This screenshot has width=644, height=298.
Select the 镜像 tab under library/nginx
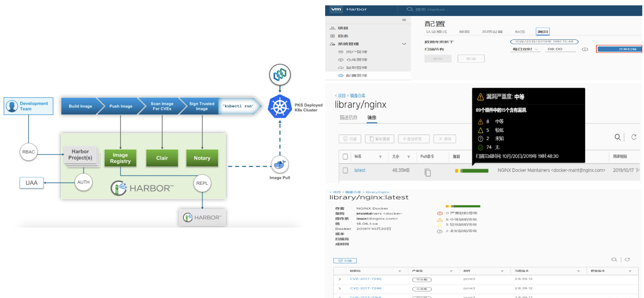point(372,117)
